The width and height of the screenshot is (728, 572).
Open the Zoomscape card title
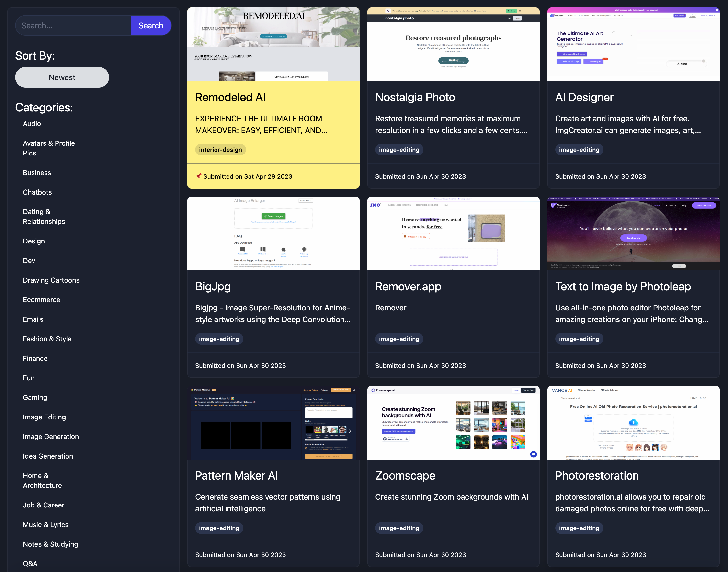pyautogui.click(x=405, y=475)
